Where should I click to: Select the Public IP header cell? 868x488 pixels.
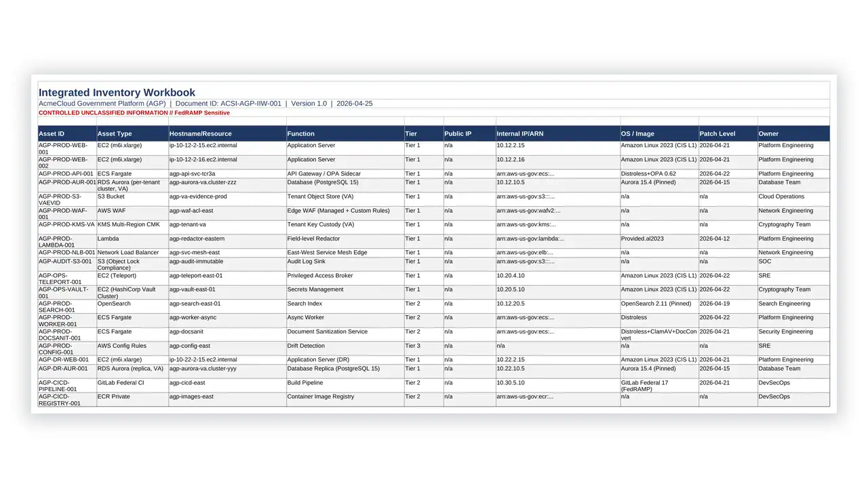coord(470,134)
